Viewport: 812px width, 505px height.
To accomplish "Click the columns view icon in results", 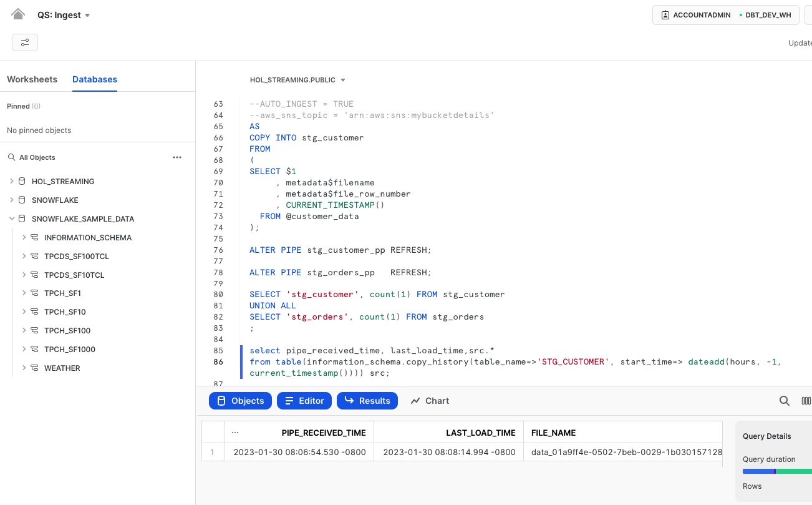I will [806, 401].
